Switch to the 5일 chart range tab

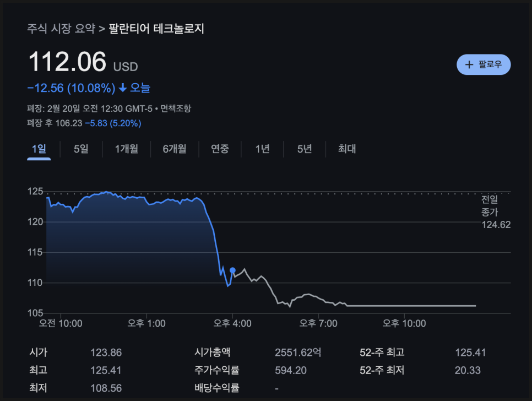click(81, 149)
